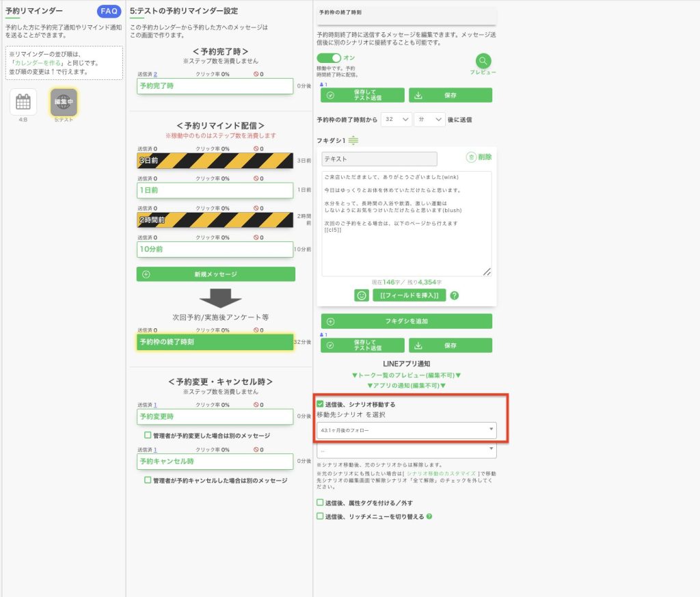Viewport: 700px width, 597px height.
Task: Open the 分 time unit dropdown
Action: pos(430,119)
